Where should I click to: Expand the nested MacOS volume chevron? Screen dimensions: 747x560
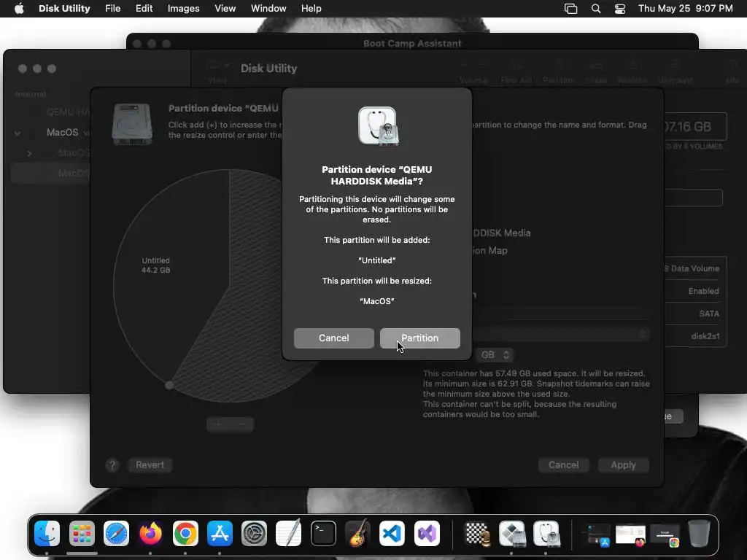pos(29,153)
